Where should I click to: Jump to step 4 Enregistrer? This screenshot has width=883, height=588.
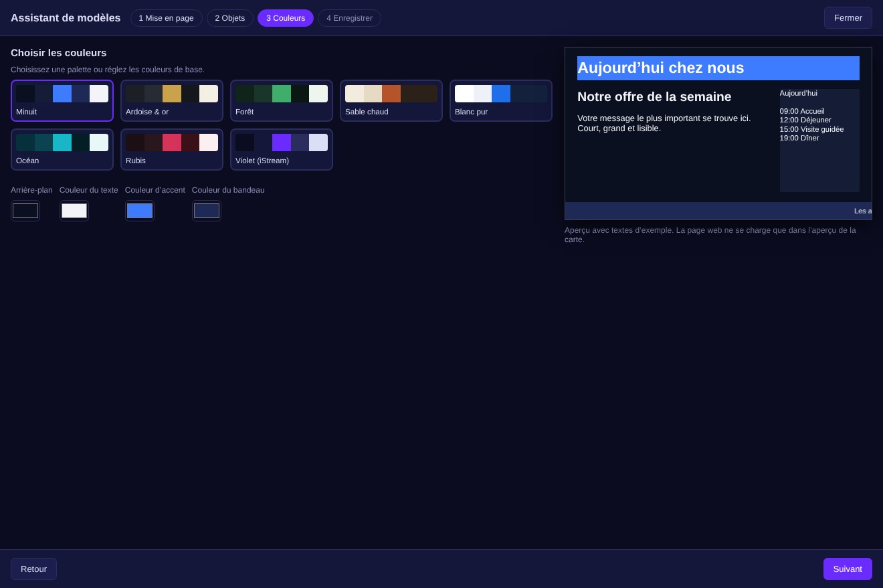click(349, 18)
